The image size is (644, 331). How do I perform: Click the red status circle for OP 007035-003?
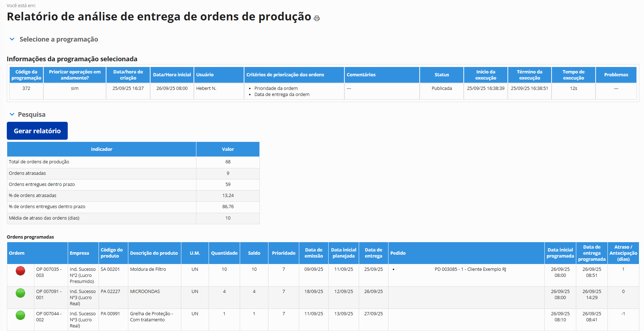(20, 271)
